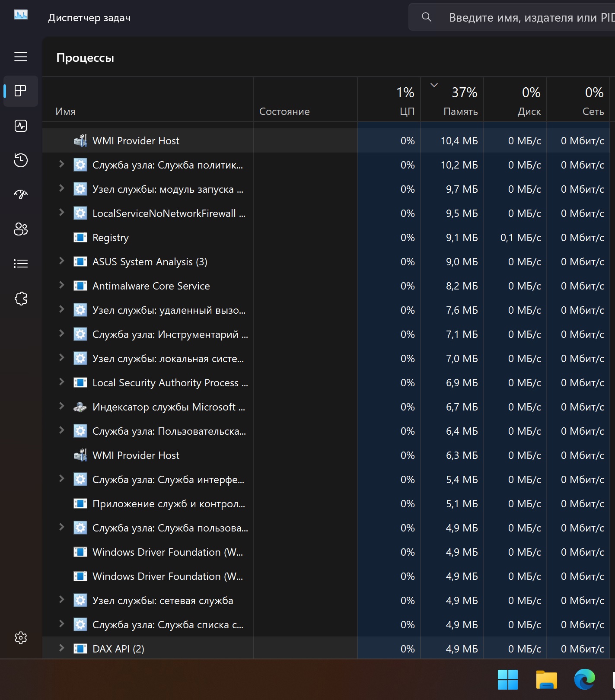Sort by the Имя column header
This screenshot has height=700, width=615.
point(148,100)
